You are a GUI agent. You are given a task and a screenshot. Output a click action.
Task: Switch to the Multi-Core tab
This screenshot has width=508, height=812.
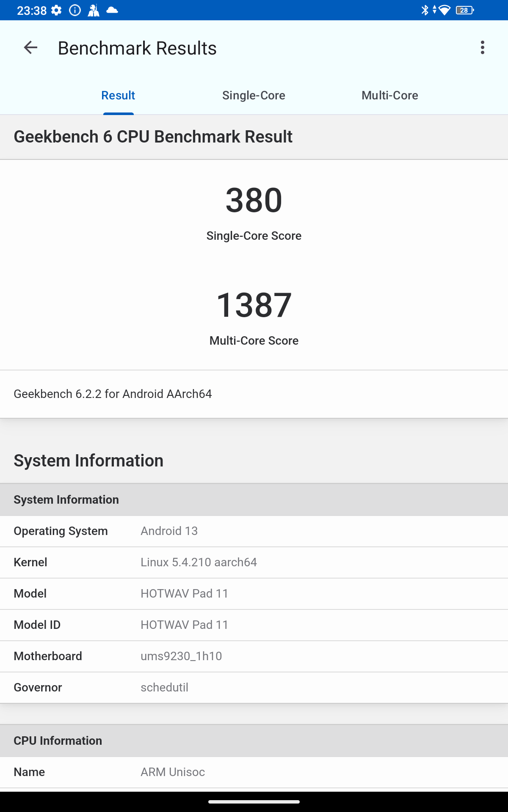coord(389,96)
